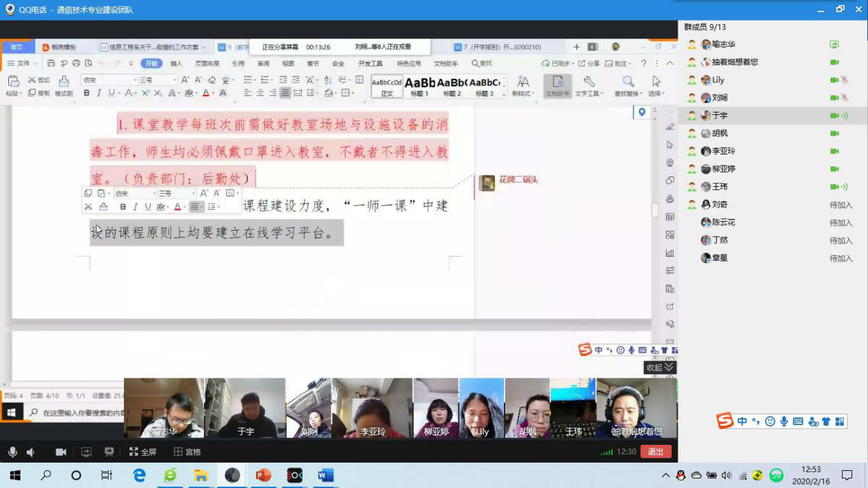This screenshot has width=868, height=488.
Task: Click the Bold icon in ribbon
Action: tap(86, 93)
